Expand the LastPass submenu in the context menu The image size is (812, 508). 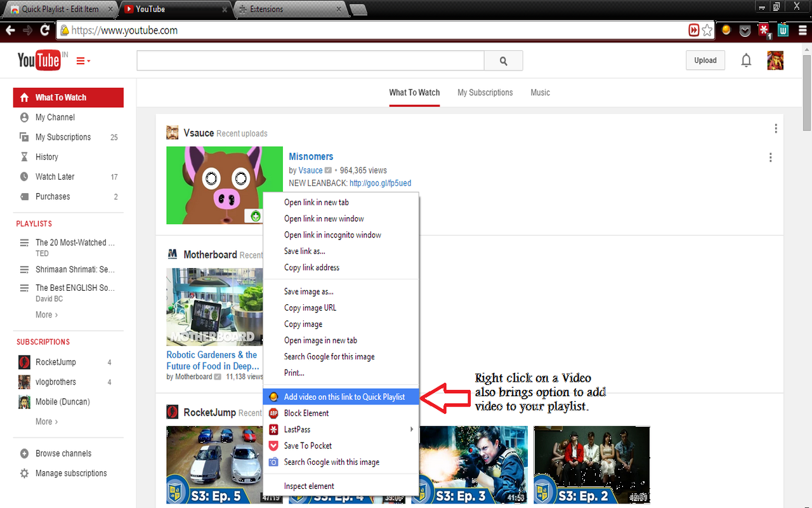[x=341, y=429]
